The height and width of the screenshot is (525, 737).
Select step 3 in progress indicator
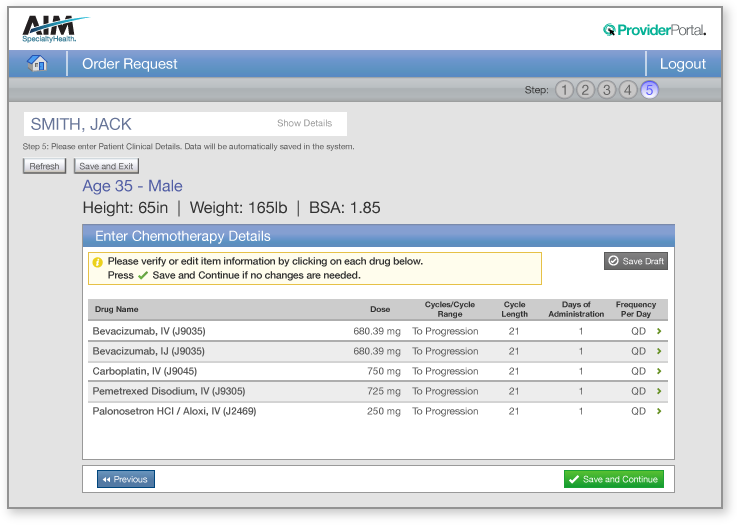point(607,90)
